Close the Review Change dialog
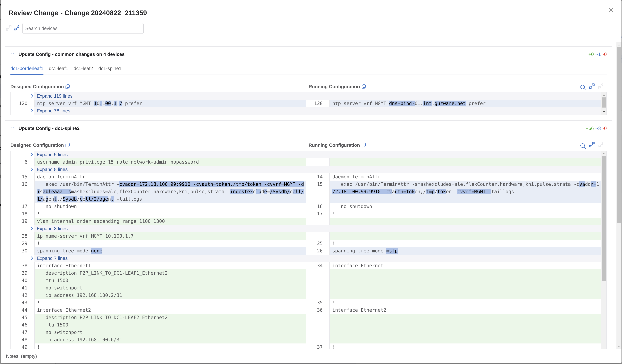This screenshot has width=622, height=364. coord(611,10)
